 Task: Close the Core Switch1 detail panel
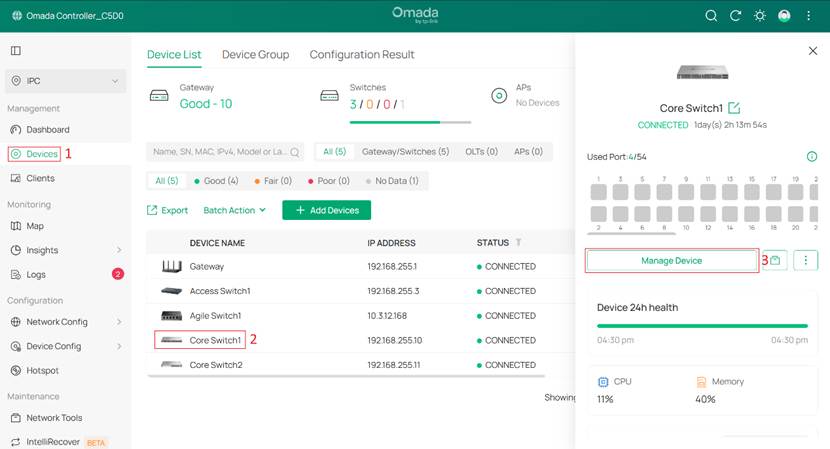click(813, 51)
